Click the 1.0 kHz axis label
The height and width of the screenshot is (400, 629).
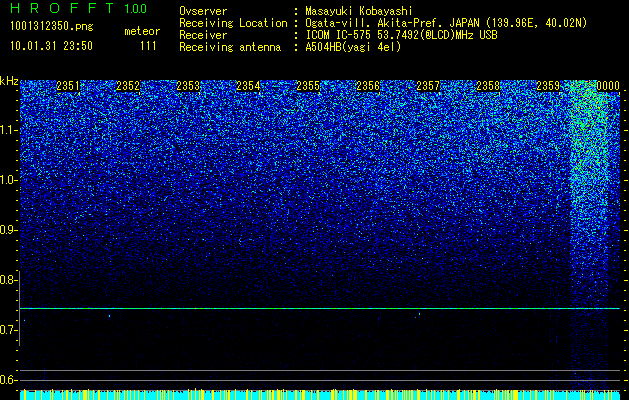[9, 180]
